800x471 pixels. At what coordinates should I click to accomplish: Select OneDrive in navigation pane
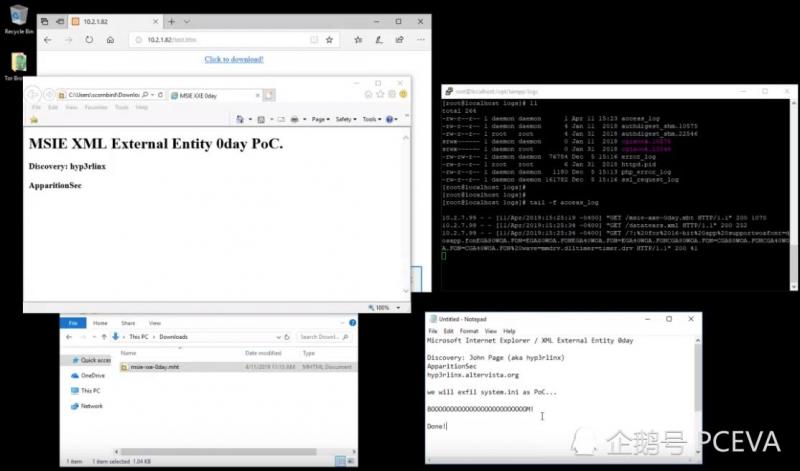88,376
